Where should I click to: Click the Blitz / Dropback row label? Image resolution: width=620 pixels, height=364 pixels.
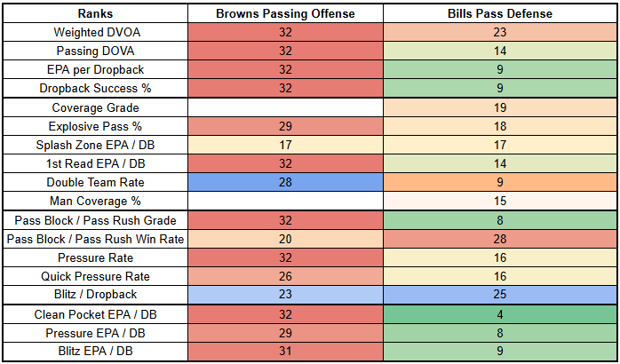(93, 296)
